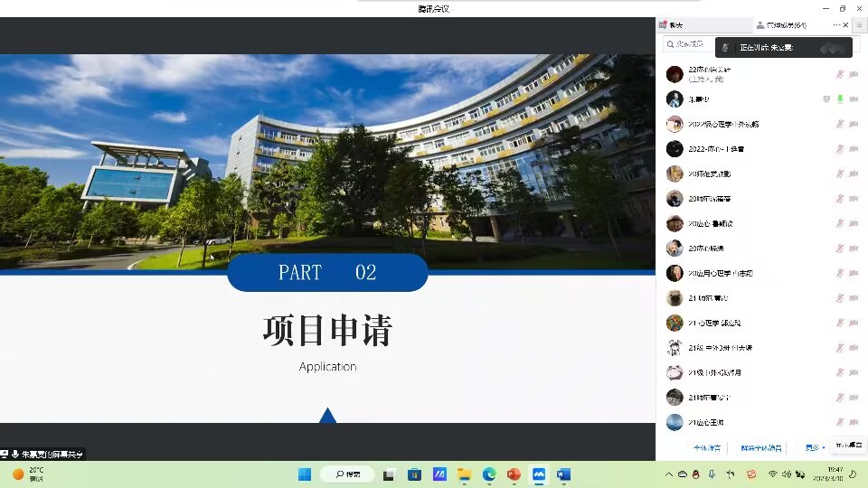Viewport: 868px width, 488px height.
Task: Open Word from the taskbar
Action: click(x=563, y=474)
